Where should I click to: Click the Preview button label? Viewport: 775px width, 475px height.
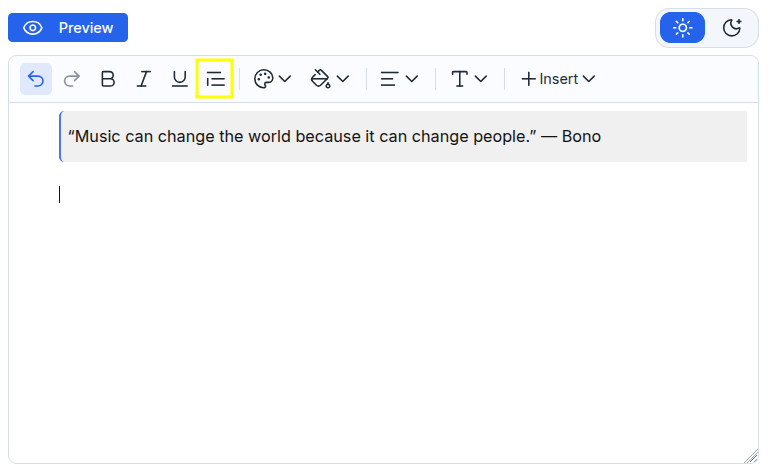point(86,28)
